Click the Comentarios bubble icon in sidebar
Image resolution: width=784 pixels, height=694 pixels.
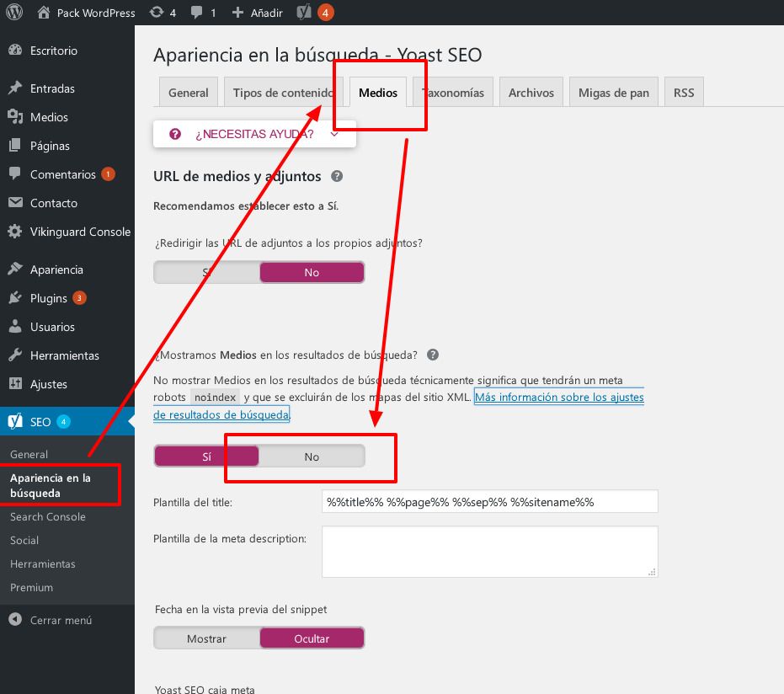coord(15,173)
